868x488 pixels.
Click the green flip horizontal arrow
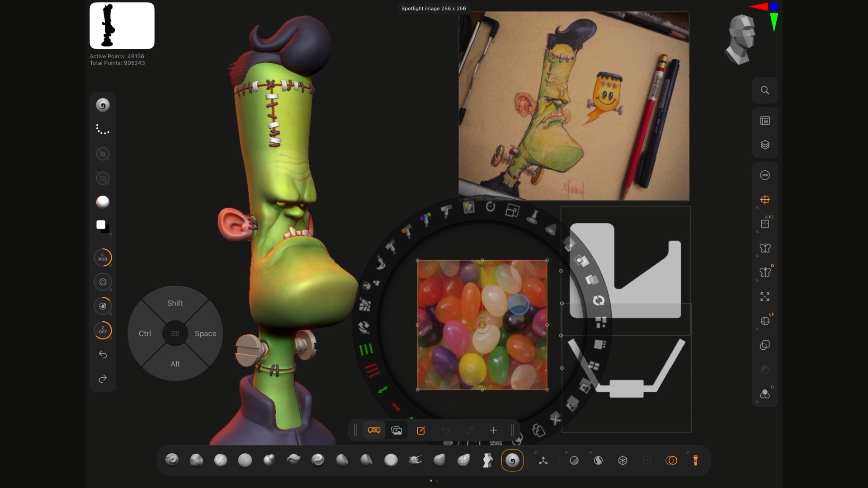click(x=383, y=389)
